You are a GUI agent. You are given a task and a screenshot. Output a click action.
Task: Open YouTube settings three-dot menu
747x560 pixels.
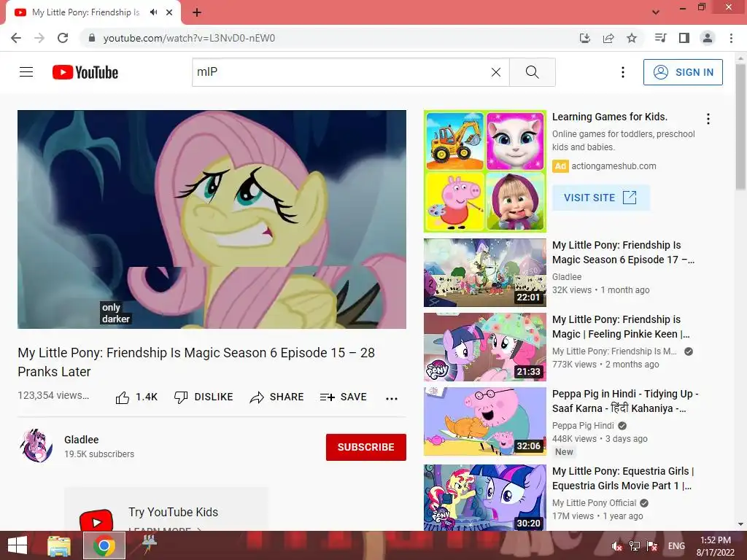coord(623,72)
